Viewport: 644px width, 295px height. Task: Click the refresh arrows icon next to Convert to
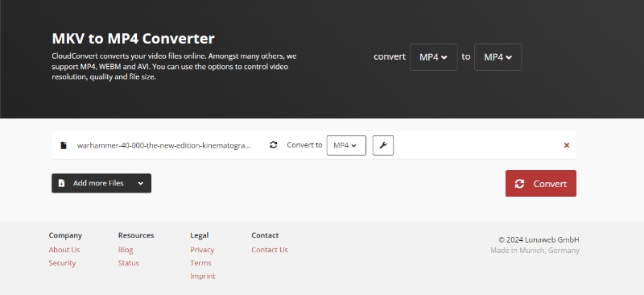[273, 145]
